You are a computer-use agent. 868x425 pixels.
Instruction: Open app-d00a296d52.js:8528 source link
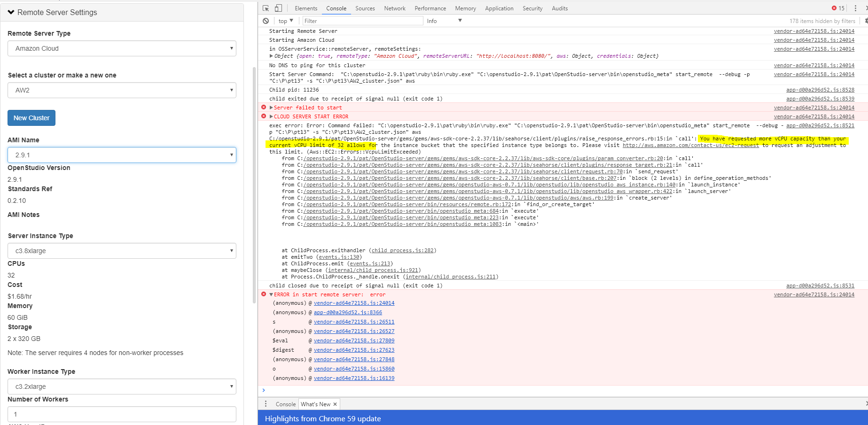click(x=820, y=90)
